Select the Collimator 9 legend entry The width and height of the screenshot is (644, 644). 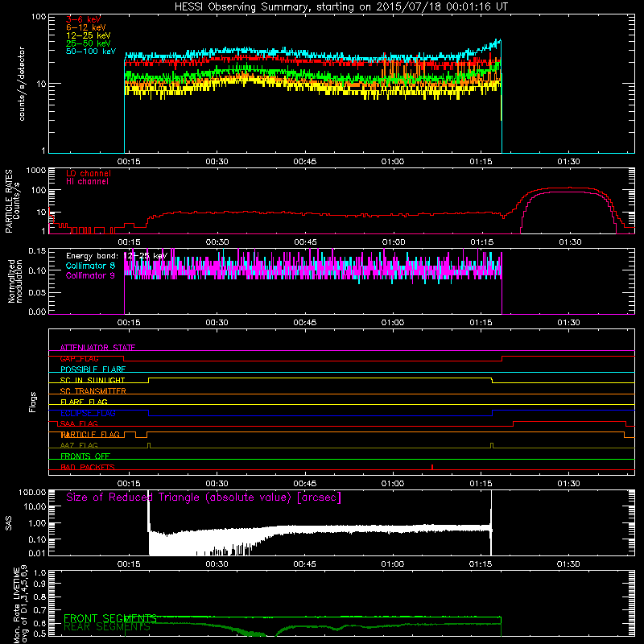pos(90,275)
